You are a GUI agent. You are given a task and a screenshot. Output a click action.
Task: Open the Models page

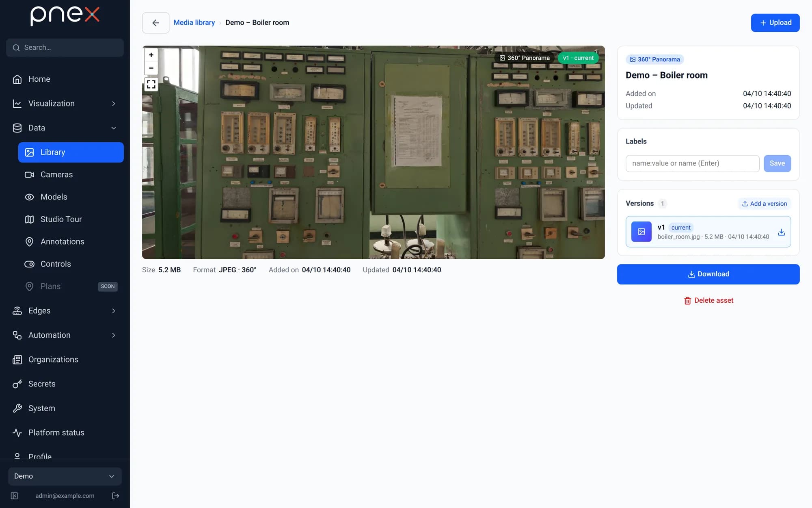pyautogui.click(x=71, y=197)
